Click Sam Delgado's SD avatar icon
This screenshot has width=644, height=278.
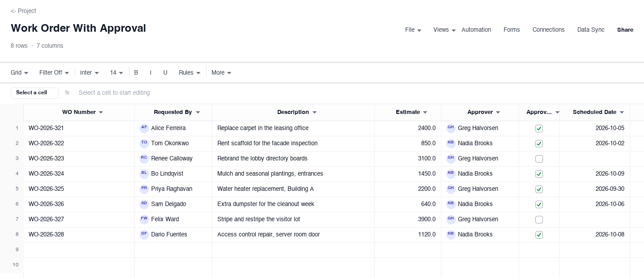pyautogui.click(x=144, y=204)
